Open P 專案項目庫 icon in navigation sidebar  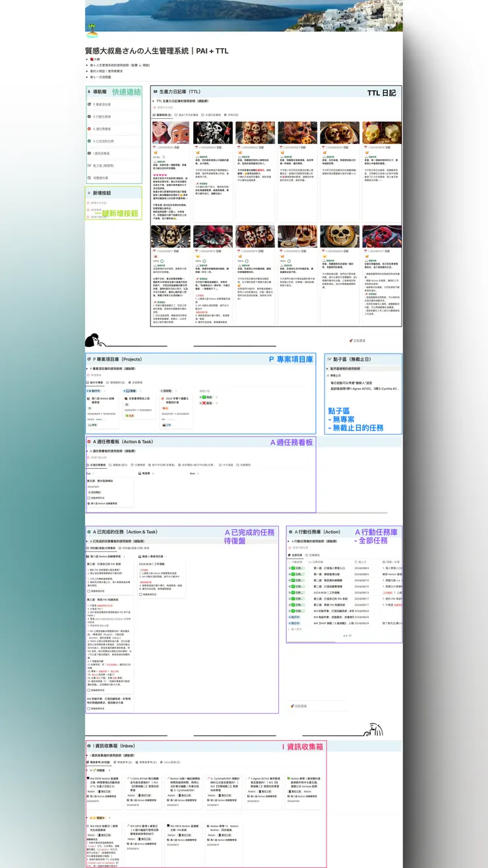90,105
